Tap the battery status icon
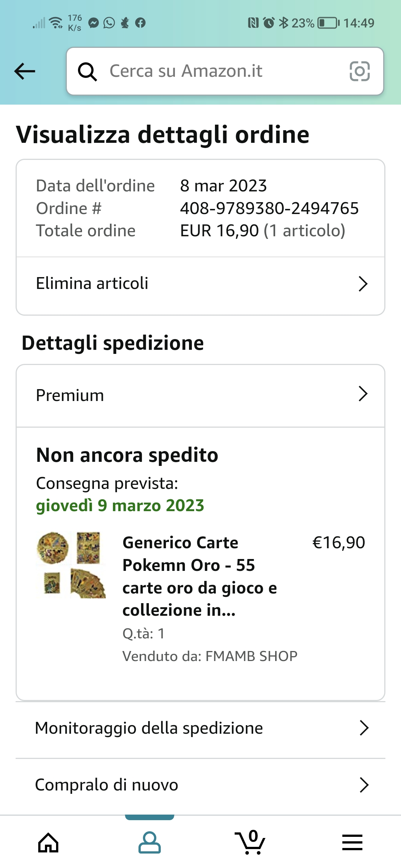 [x=328, y=23]
